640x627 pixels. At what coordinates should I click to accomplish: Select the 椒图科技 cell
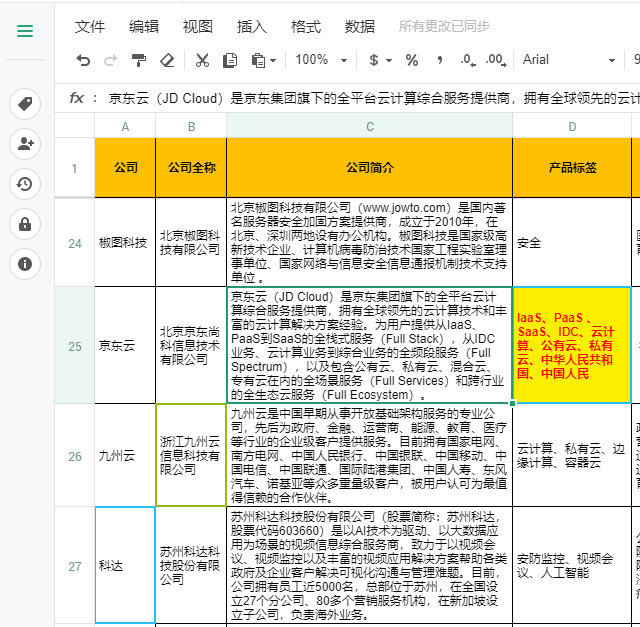pos(125,242)
